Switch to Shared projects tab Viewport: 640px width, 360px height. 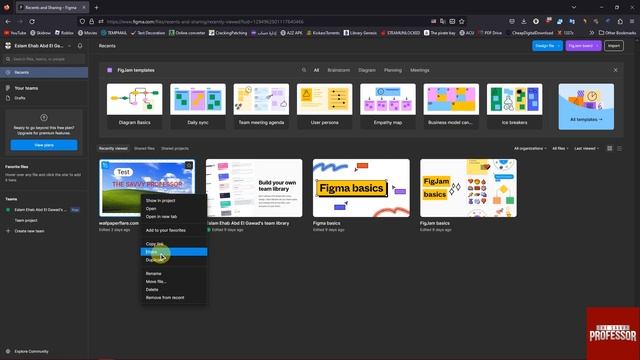[175, 149]
